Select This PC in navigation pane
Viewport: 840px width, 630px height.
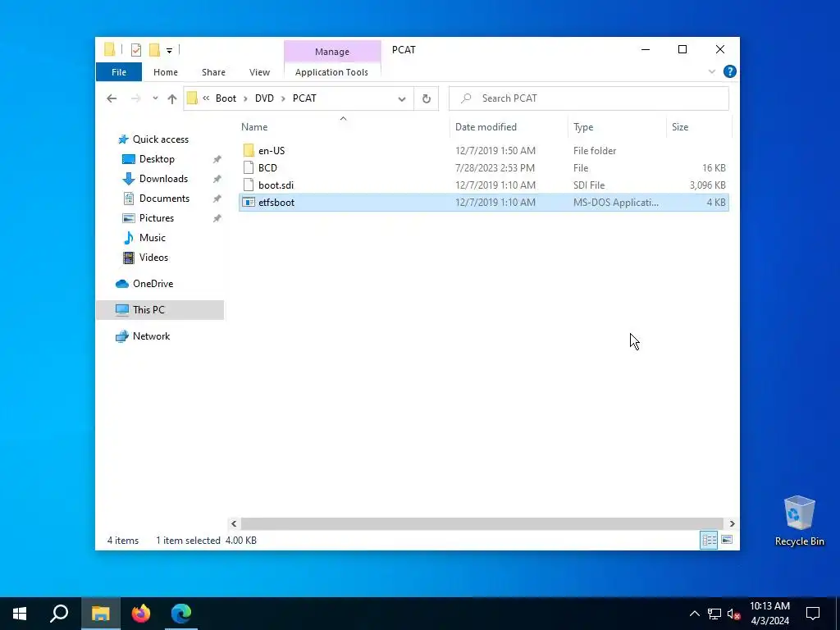pyautogui.click(x=160, y=309)
